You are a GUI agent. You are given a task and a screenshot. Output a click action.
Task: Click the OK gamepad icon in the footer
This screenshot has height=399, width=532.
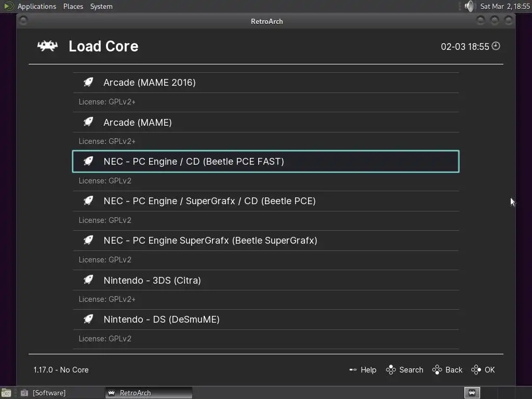tap(476, 369)
